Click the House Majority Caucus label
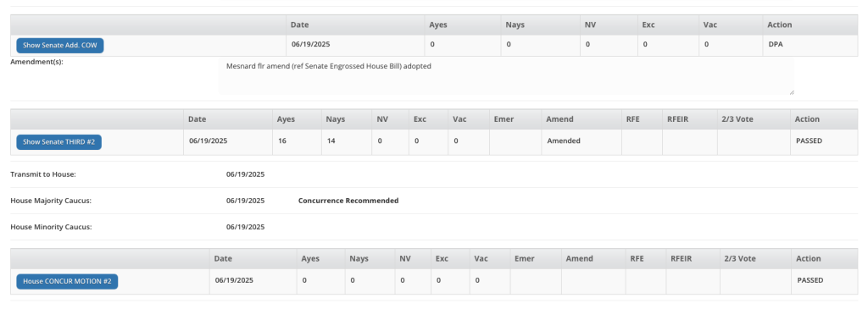 (51, 201)
